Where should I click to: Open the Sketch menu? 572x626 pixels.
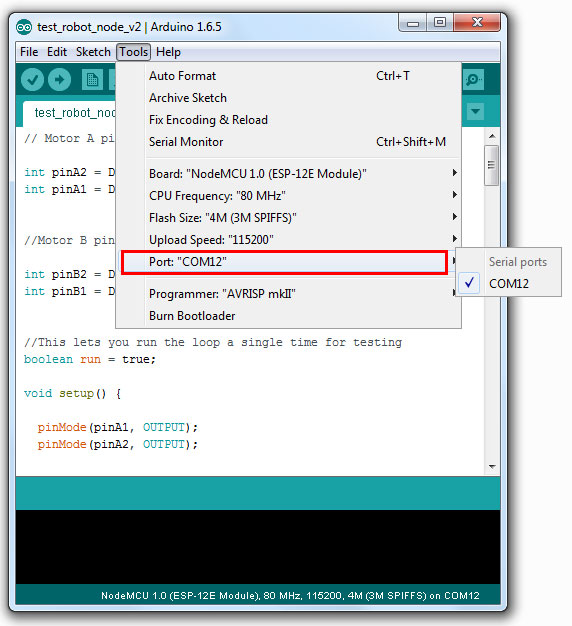pyautogui.click(x=93, y=52)
